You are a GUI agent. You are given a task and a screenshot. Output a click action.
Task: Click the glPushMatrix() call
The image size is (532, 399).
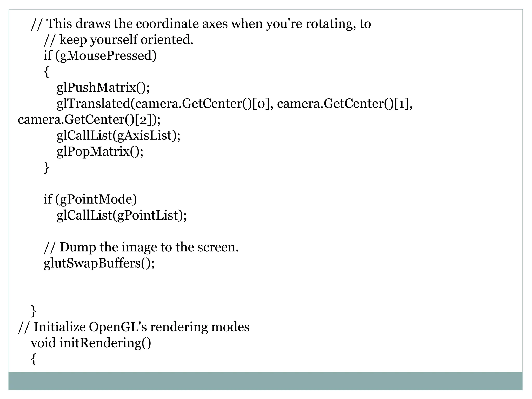click(103, 88)
